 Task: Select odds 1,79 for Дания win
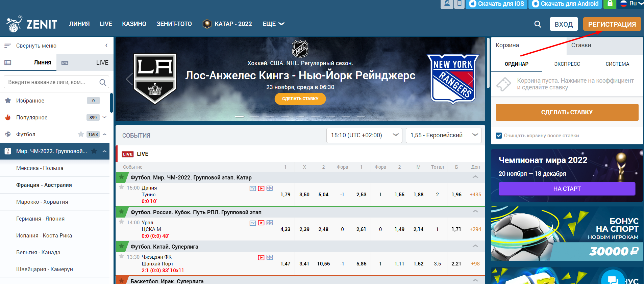(x=285, y=195)
